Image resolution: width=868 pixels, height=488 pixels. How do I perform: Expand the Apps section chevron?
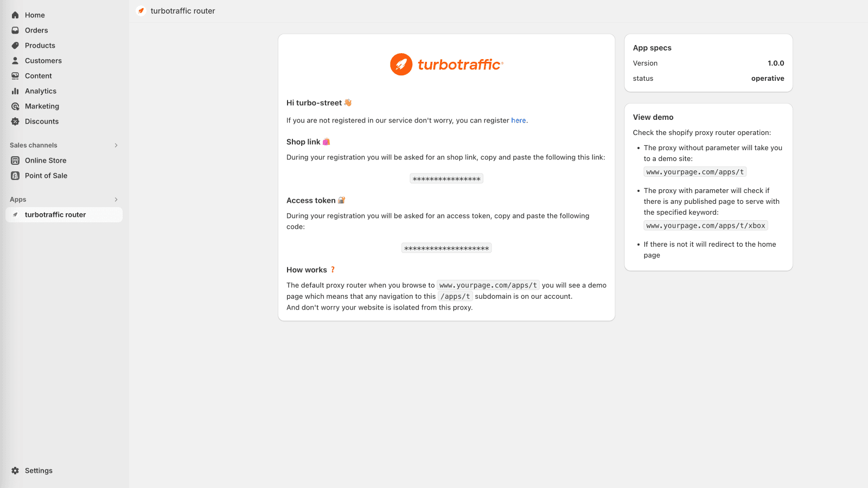[116, 200]
